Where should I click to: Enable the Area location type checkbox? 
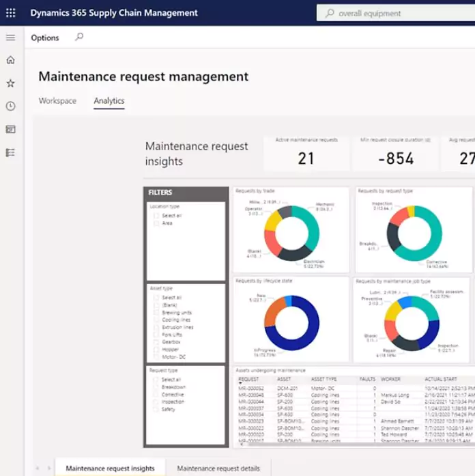click(156, 223)
